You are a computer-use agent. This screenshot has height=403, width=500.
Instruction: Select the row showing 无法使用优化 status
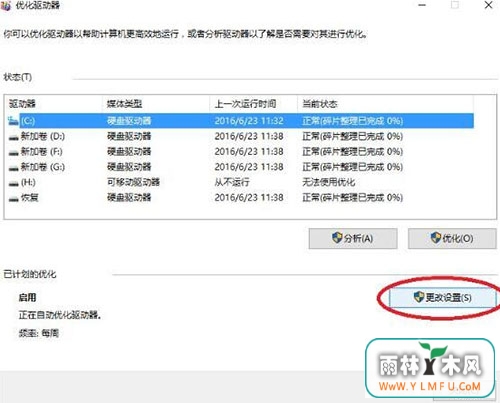click(239, 182)
